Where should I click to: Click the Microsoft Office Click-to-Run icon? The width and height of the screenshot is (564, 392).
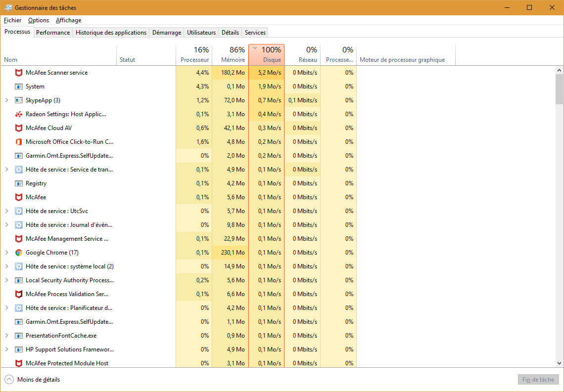point(19,142)
